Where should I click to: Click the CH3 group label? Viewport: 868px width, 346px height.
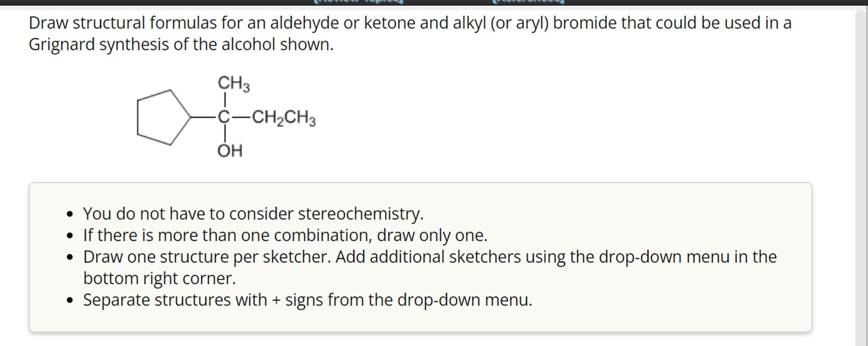click(233, 82)
